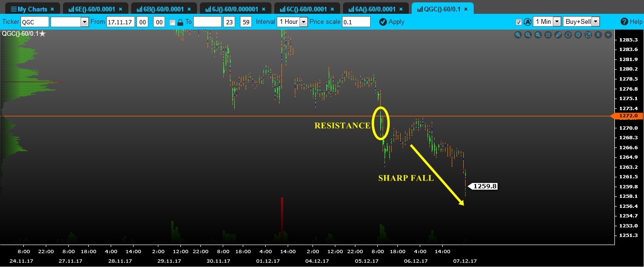644x267 pixels.
Task: Clear the chart using the round X icon
Action: [x=598, y=35]
